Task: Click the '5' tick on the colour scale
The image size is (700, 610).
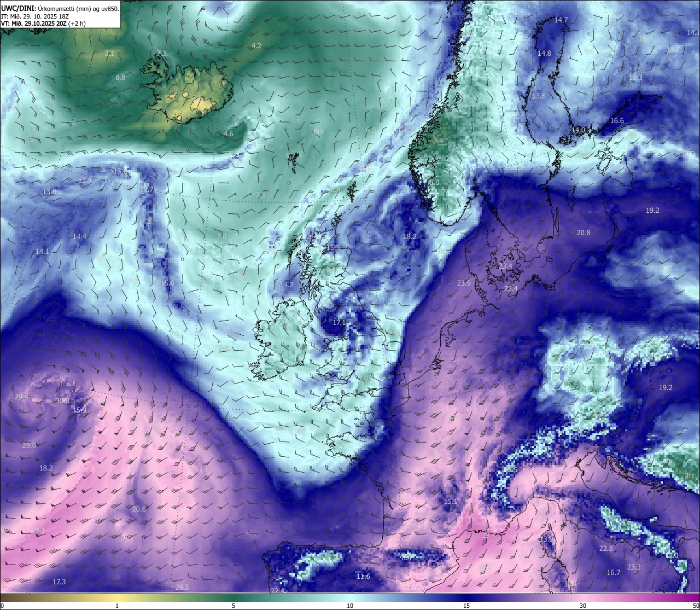Action: pyautogui.click(x=234, y=606)
